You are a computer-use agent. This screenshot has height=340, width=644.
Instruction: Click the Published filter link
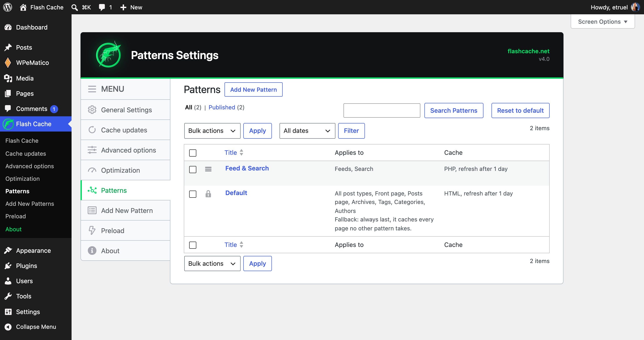(x=222, y=107)
